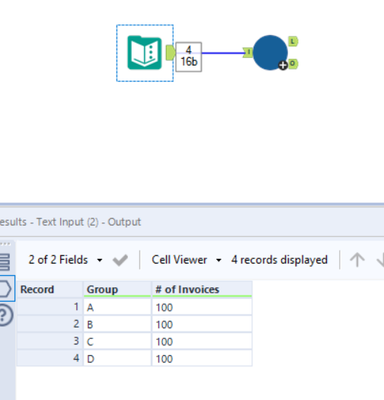Open the 2 of 2 Fields dropdown
Screen dimensions: 384x400
point(65,260)
